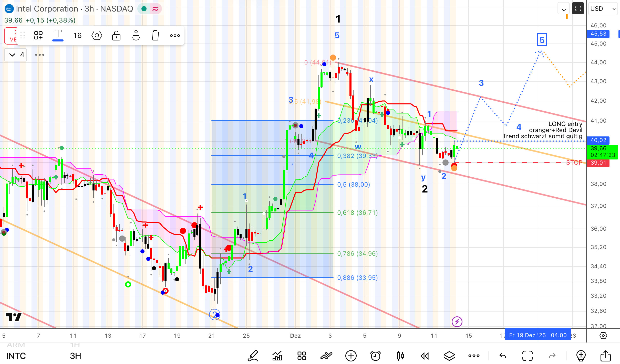Screen dimensions: 620x364
Task: Click the anchor icon in the drawing toolbar
Action: click(136, 35)
